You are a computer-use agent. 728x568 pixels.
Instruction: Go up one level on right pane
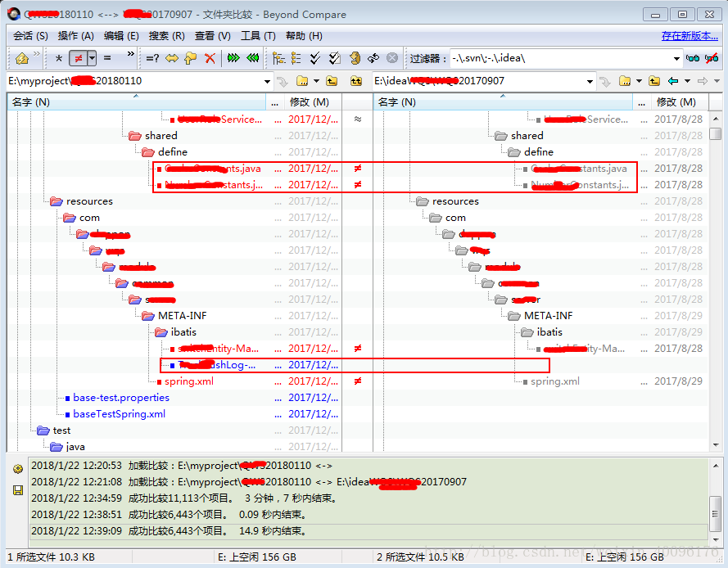654,81
